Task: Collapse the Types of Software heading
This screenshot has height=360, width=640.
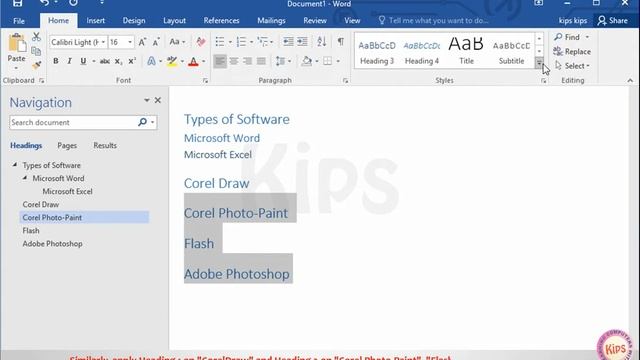Action: pos(15,164)
